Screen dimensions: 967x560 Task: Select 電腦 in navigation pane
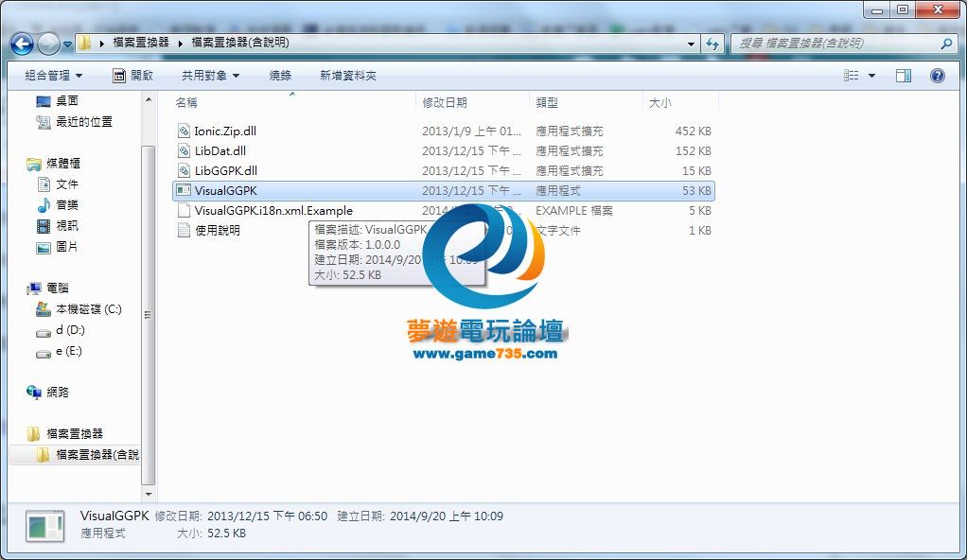point(58,288)
